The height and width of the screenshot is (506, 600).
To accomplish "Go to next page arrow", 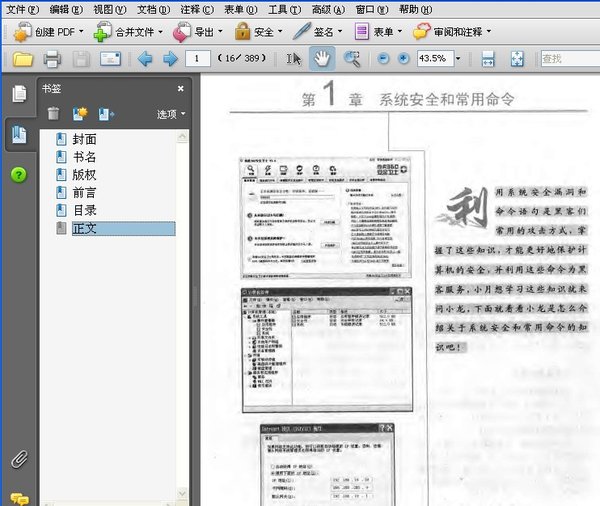I will 170,59.
